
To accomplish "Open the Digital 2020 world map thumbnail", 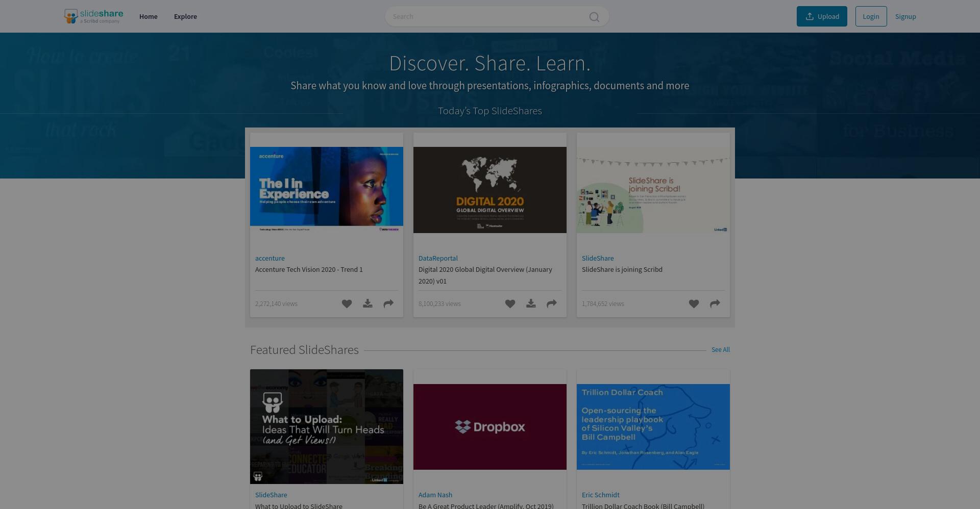I will tap(490, 190).
